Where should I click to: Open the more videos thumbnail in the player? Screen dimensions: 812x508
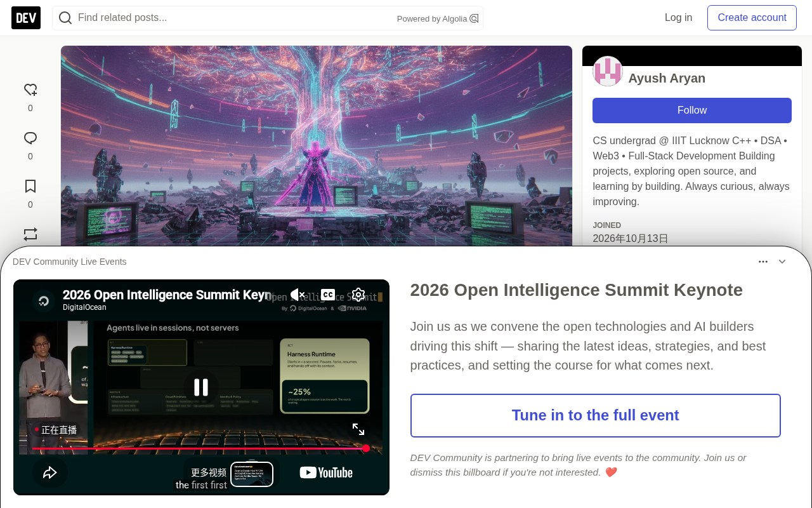click(x=252, y=474)
